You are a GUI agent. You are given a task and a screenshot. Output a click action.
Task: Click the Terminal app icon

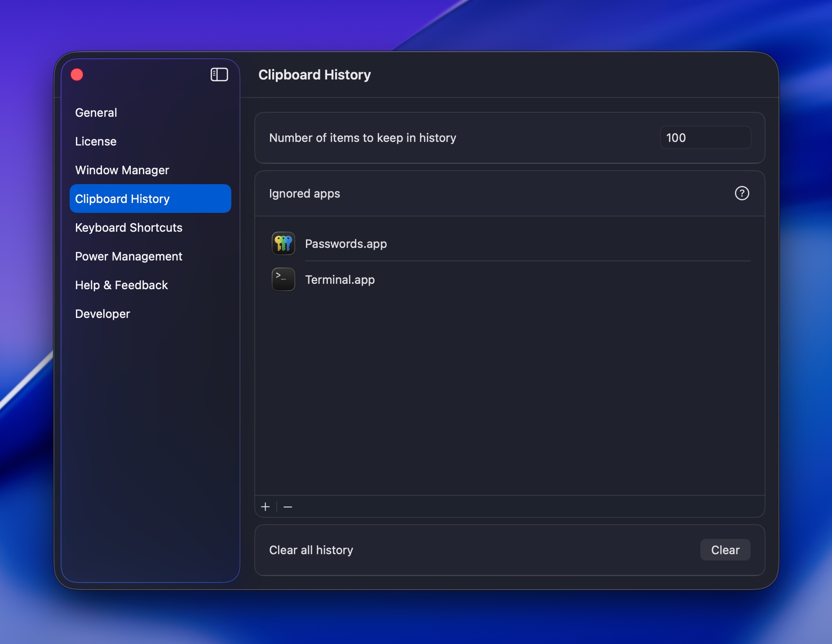pos(283,279)
